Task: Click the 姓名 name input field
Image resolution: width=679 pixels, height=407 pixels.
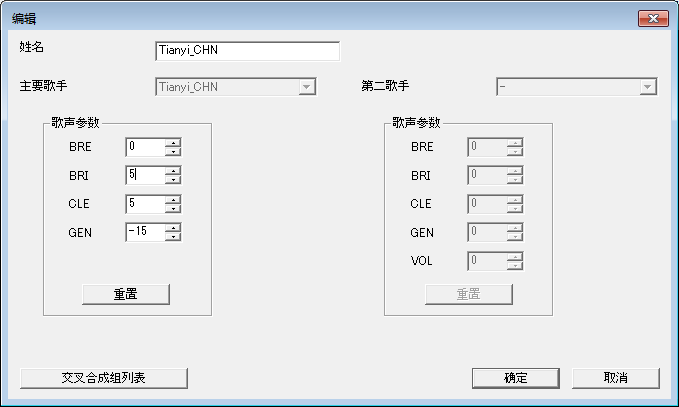Action: [247, 51]
